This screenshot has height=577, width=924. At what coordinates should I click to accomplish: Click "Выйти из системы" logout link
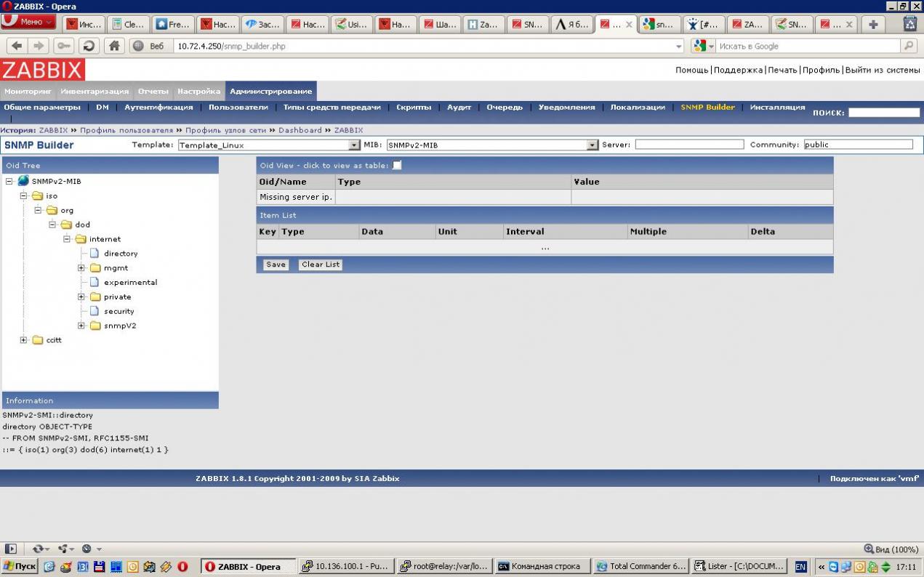(x=883, y=70)
